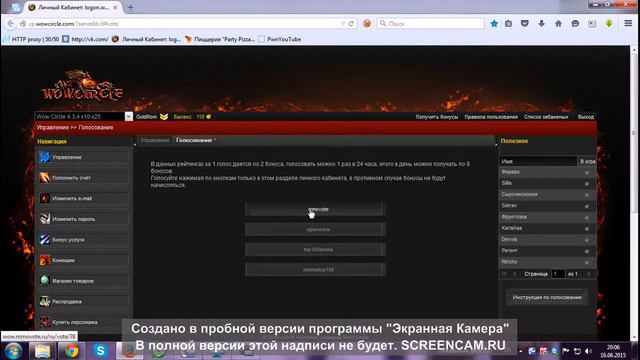Close the Личный Кабинет browser tab
Screen dimensions: 640x360
click(x=116, y=7)
